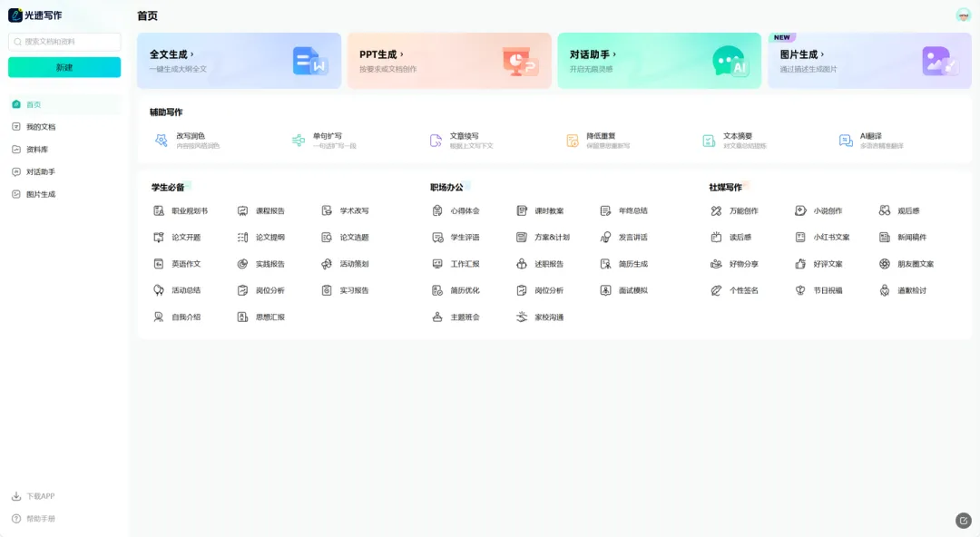Viewport: 980px width, 537px height.
Task: Click the 思想汇报 icon
Action: click(242, 317)
